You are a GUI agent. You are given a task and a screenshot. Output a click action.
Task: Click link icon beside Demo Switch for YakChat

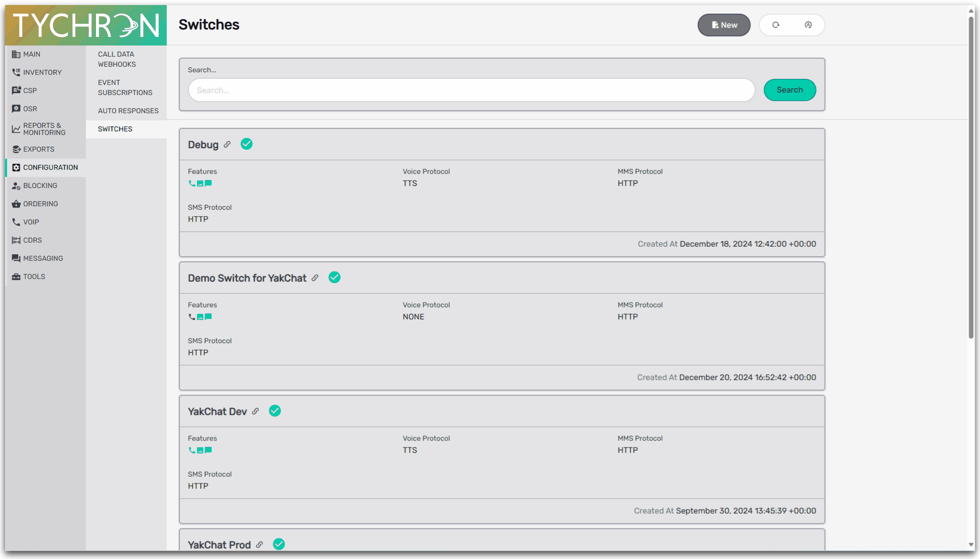(315, 278)
